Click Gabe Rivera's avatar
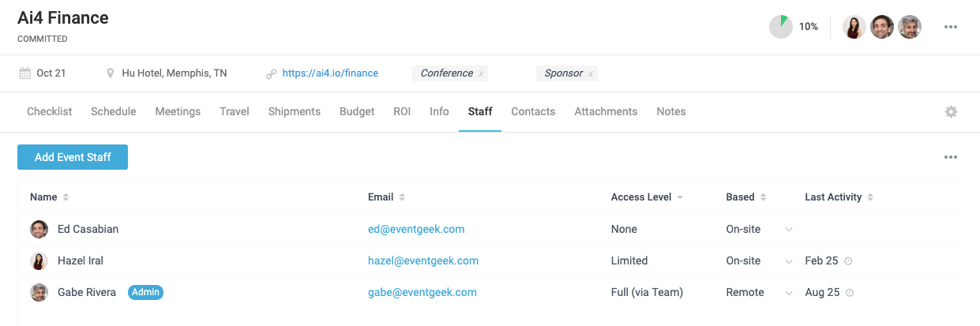This screenshot has width=980, height=326. tap(39, 293)
